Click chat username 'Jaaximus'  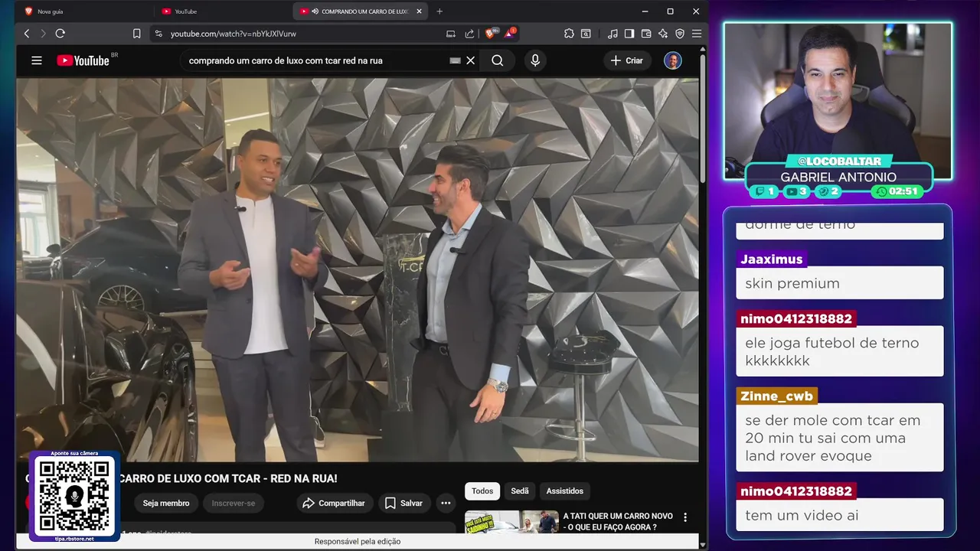tap(772, 259)
